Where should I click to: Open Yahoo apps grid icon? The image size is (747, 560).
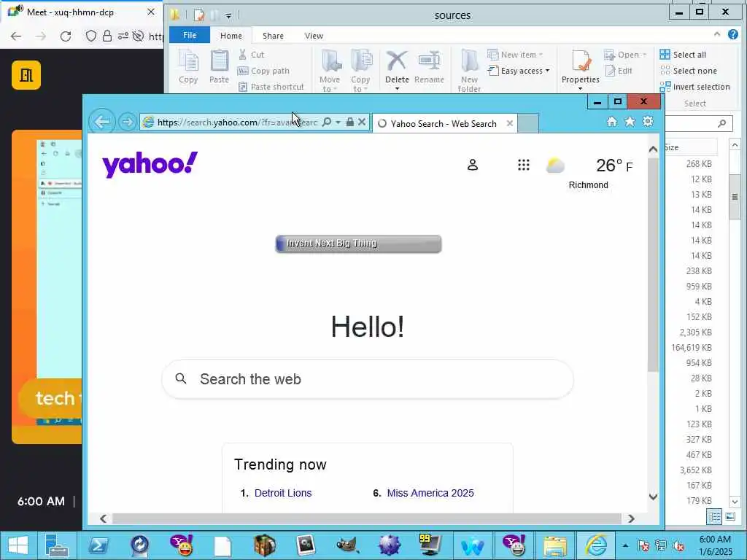click(x=524, y=166)
